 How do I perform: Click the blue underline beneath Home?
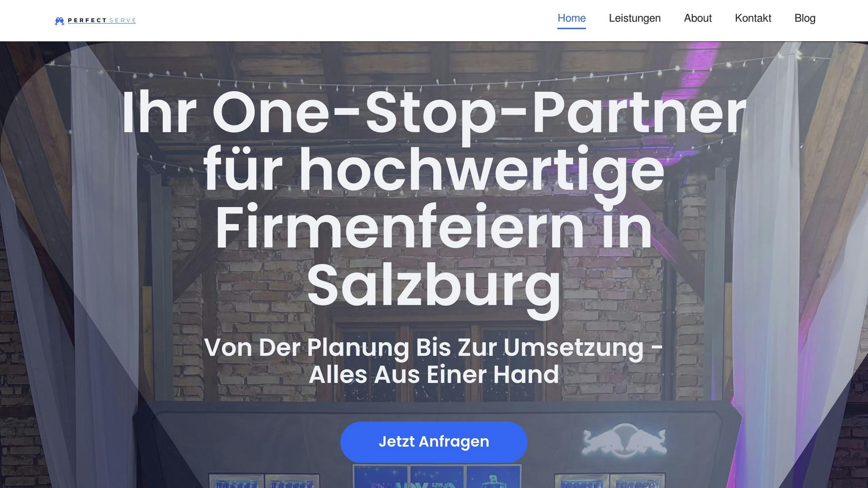pos(571,28)
